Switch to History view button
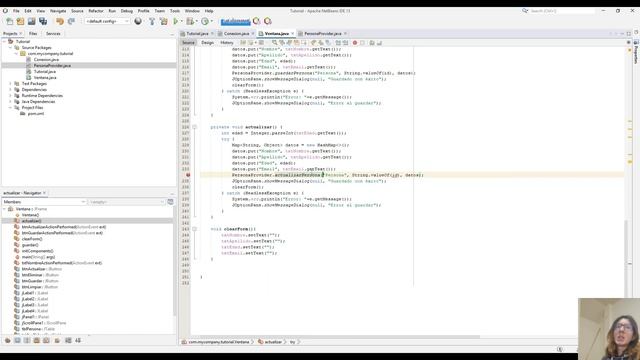This screenshot has width=640, height=360. click(227, 42)
